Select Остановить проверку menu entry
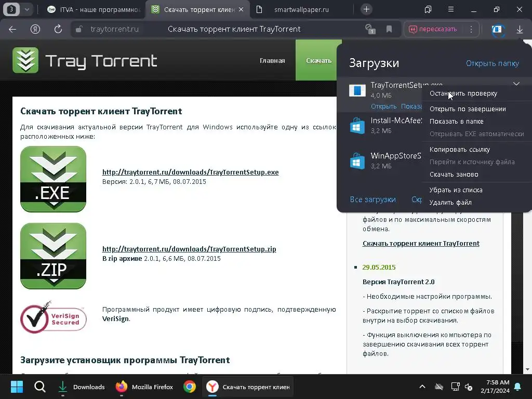The width and height of the screenshot is (532, 399). pos(477,94)
